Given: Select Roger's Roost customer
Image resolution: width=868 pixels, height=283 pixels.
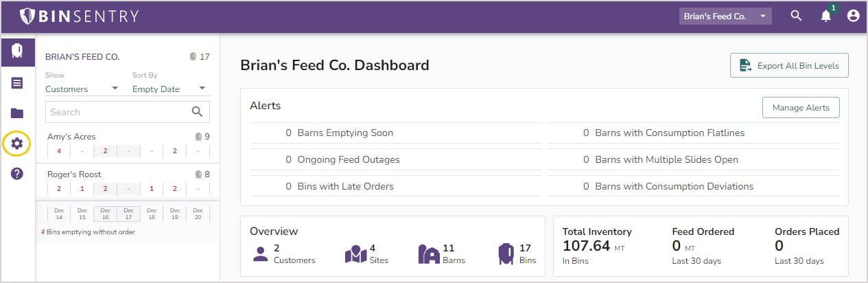Looking at the screenshot, I should pyautogui.click(x=74, y=174).
